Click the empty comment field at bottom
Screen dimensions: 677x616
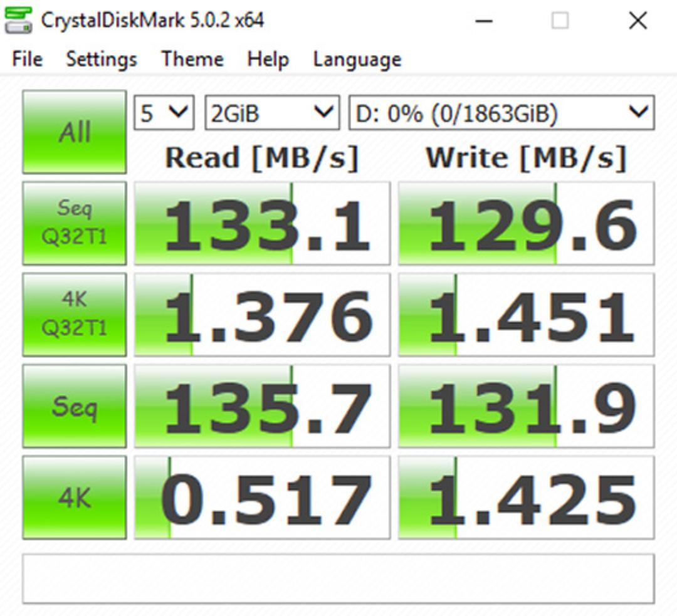338,579
